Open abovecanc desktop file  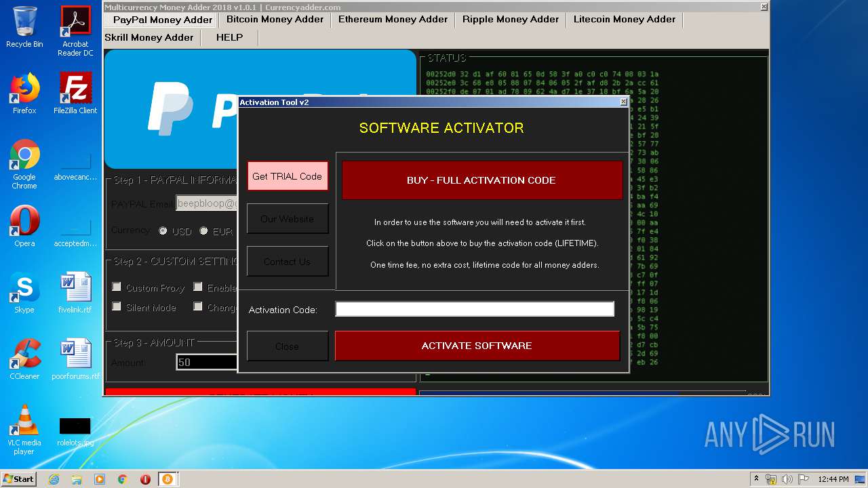75,167
